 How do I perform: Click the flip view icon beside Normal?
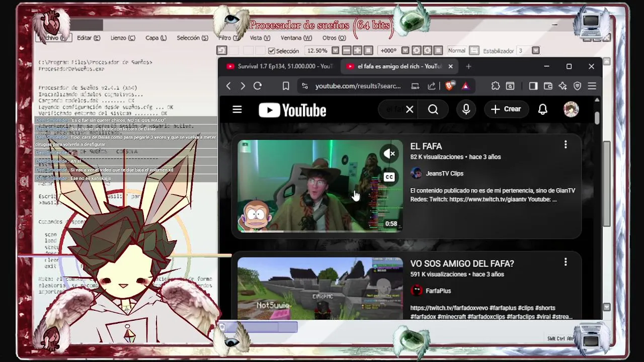click(474, 51)
